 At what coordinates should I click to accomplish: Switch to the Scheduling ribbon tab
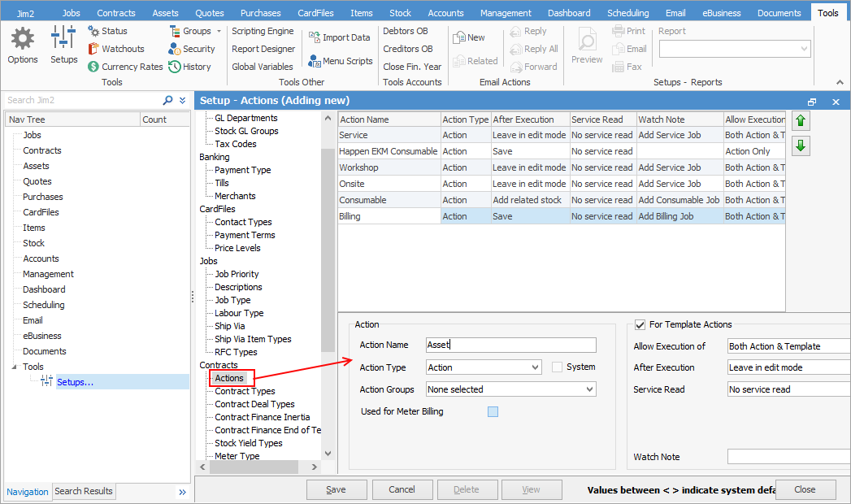point(628,13)
